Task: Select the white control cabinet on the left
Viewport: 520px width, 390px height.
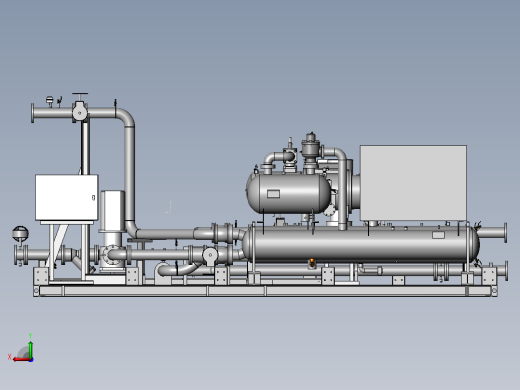Action: point(67,197)
